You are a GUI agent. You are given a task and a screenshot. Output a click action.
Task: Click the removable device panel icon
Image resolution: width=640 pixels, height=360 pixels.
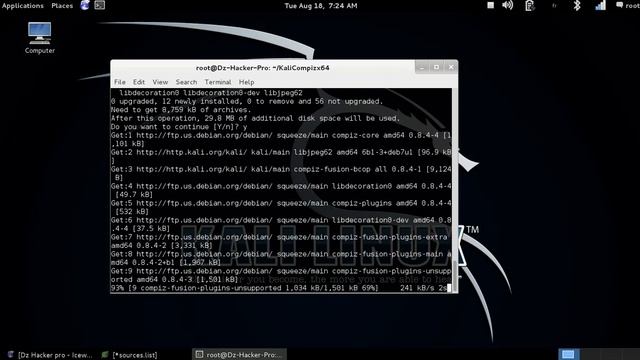coord(529,6)
